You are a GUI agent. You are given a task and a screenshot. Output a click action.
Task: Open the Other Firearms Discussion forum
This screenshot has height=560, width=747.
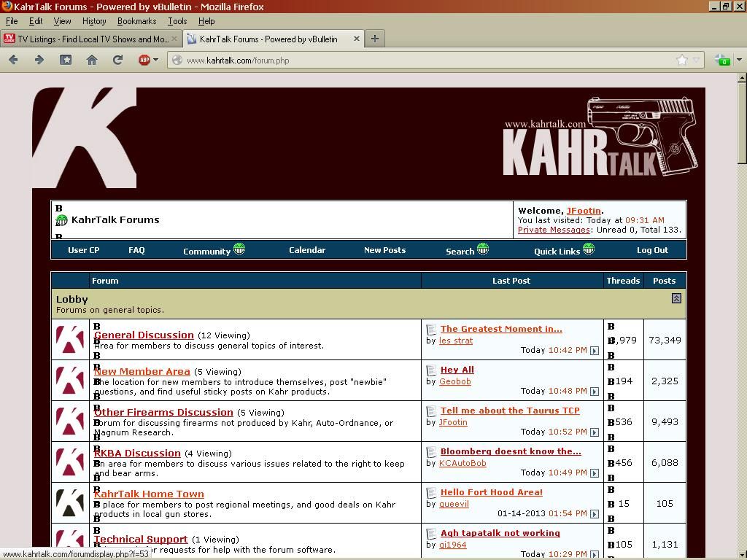point(163,412)
